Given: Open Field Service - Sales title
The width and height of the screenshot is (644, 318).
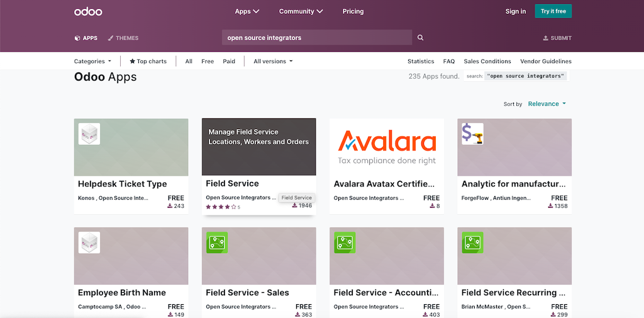Looking at the screenshot, I should pos(247,293).
